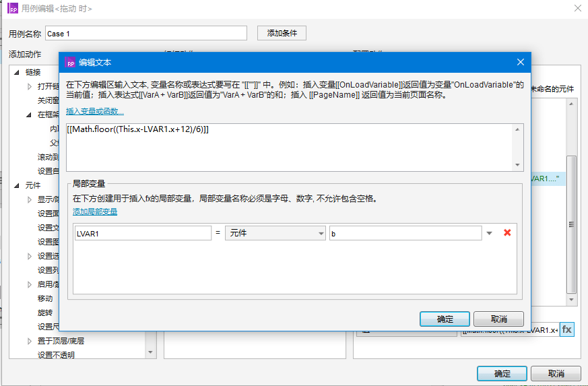Expand the 置于顶层/底层 action node

pos(30,341)
